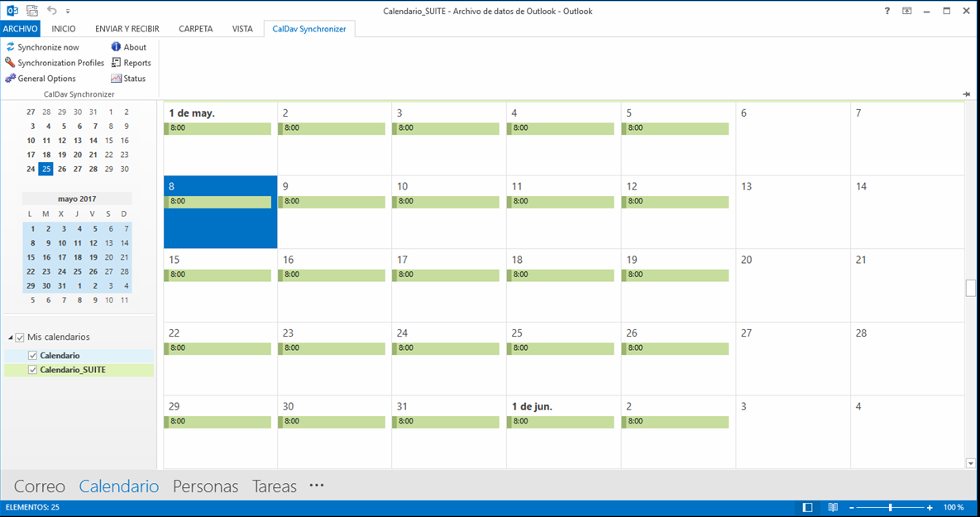Viewport: 980px width, 517px height.
Task: Open the Reports icon
Action: (116, 63)
